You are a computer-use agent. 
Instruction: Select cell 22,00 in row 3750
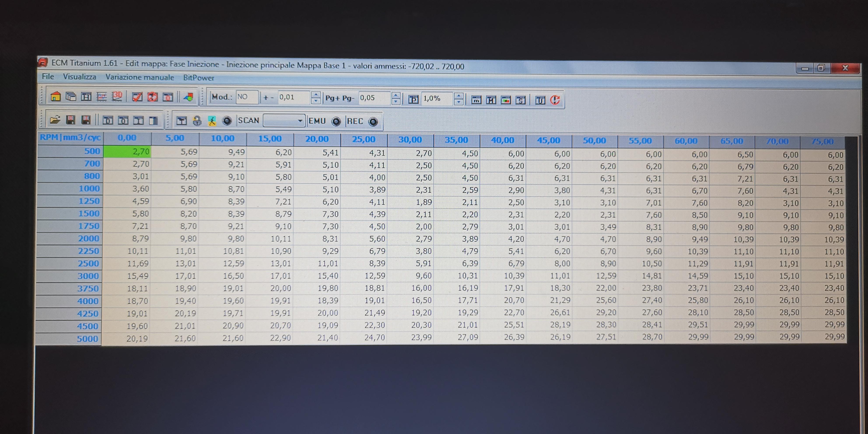595,288
